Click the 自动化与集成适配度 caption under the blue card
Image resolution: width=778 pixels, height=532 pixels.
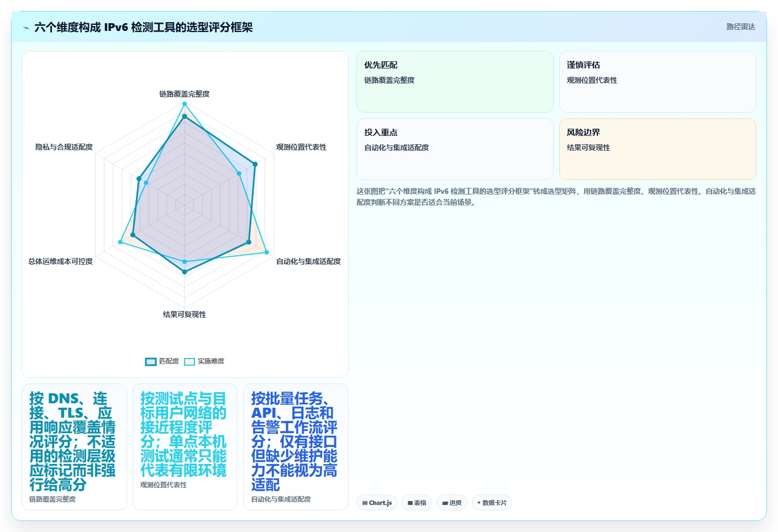pyautogui.click(x=281, y=499)
